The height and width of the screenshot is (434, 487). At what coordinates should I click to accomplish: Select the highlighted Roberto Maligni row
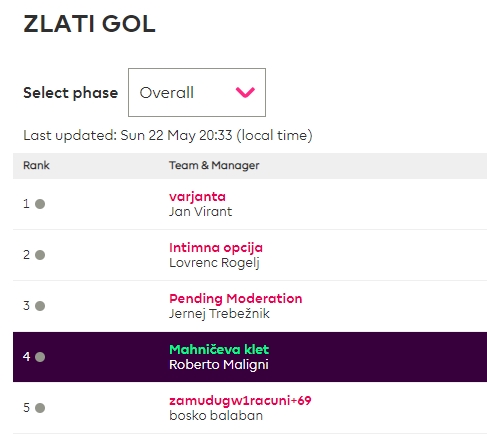tap(250, 357)
